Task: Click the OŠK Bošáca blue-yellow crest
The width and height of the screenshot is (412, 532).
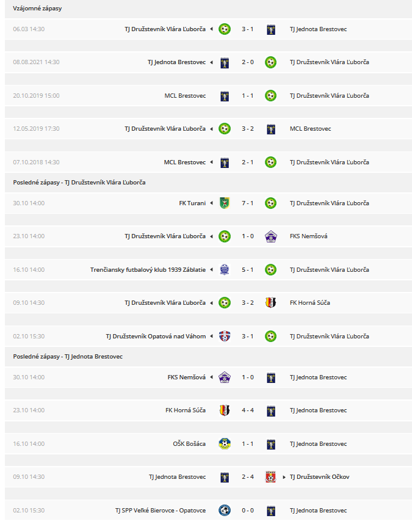Action: [x=225, y=444]
